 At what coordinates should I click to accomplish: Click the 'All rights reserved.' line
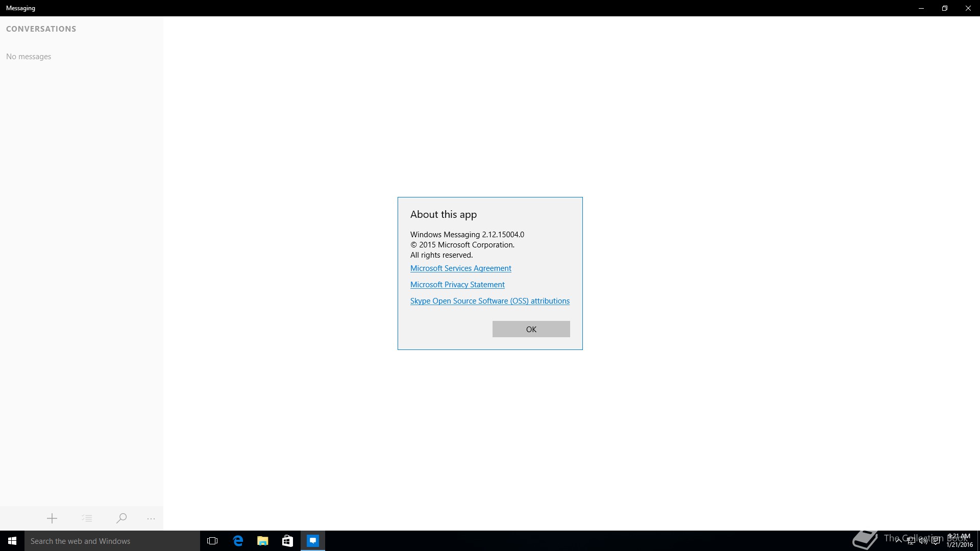point(442,255)
